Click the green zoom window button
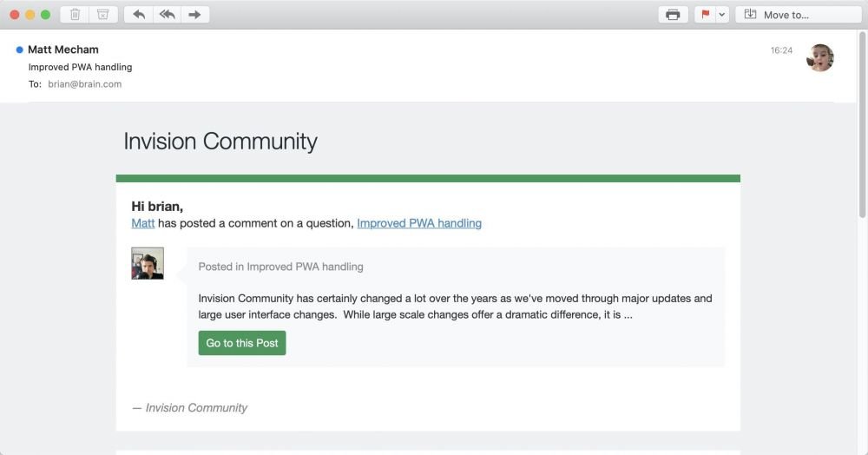Viewport: 868px width, 455px height. click(x=45, y=15)
